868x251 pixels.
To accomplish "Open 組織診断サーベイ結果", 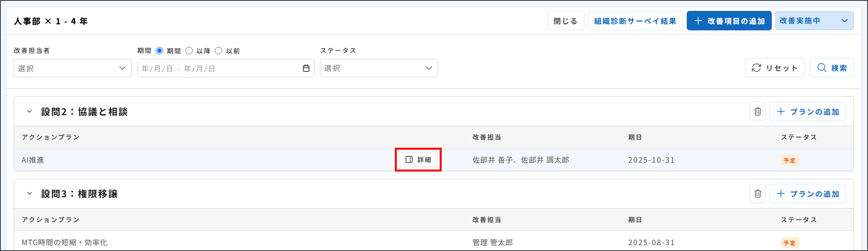I will [635, 21].
